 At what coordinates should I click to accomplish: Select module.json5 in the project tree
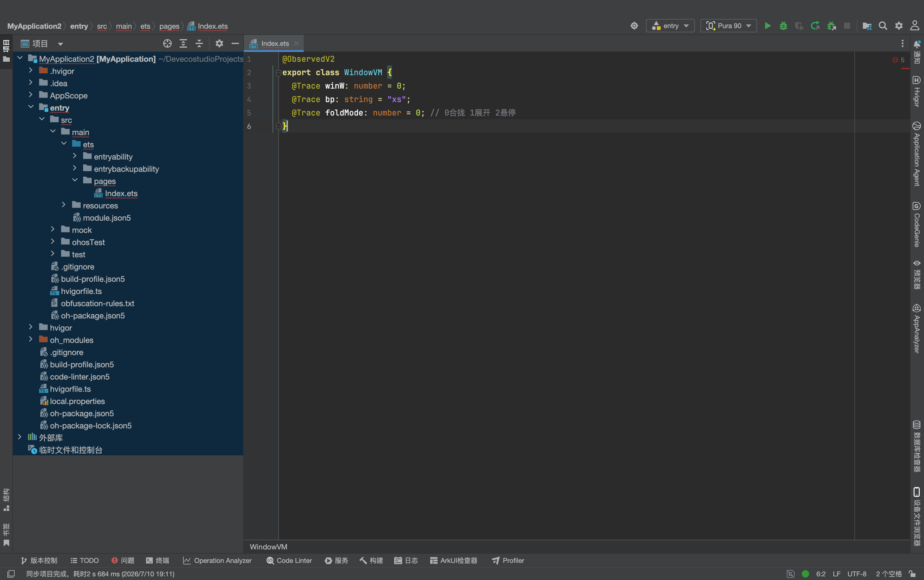point(107,218)
